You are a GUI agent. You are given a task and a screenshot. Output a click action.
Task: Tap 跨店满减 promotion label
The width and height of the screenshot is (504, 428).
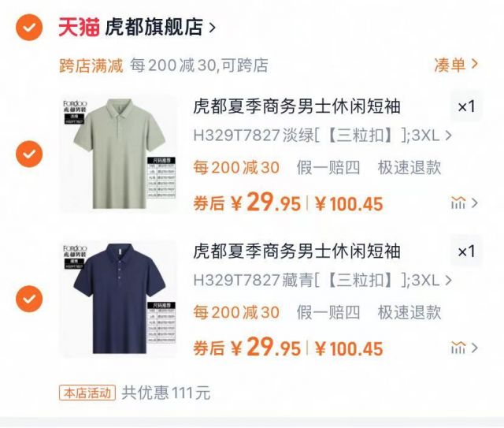(x=91, y=65)
